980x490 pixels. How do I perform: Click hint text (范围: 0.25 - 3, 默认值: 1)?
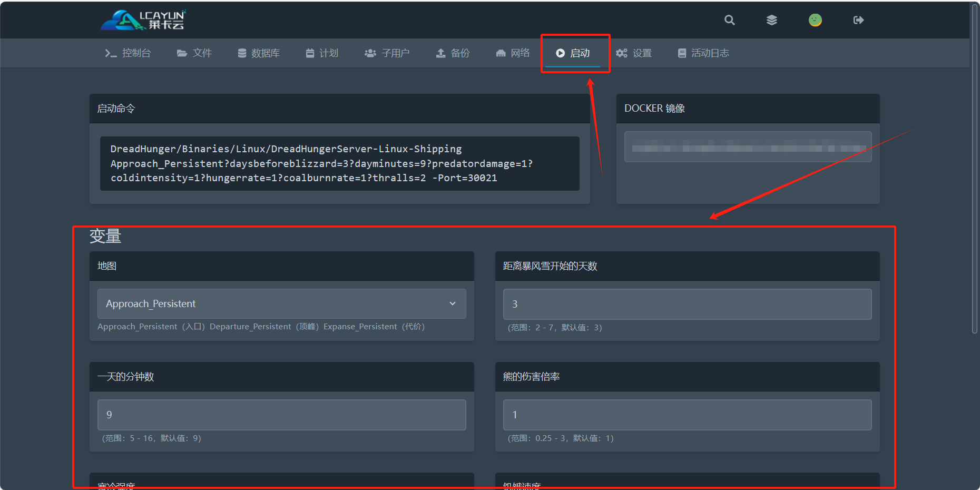pos(561,438)
